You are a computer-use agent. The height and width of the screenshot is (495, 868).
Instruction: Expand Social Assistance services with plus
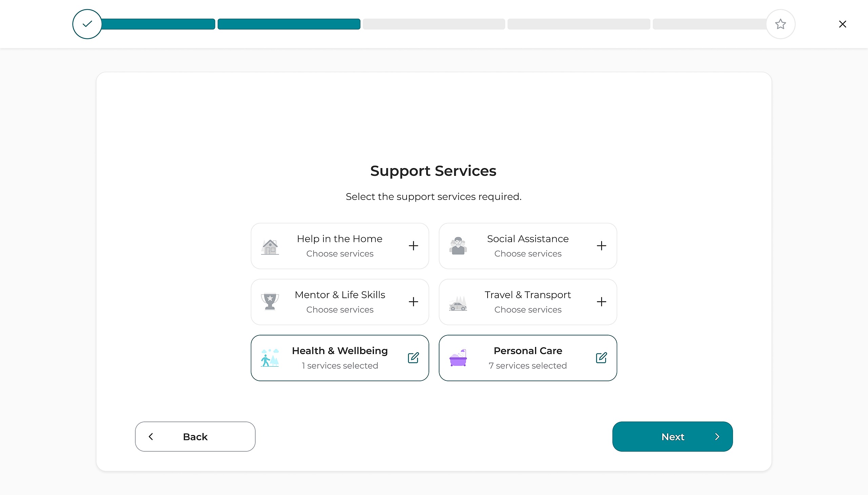click(601, 246)
